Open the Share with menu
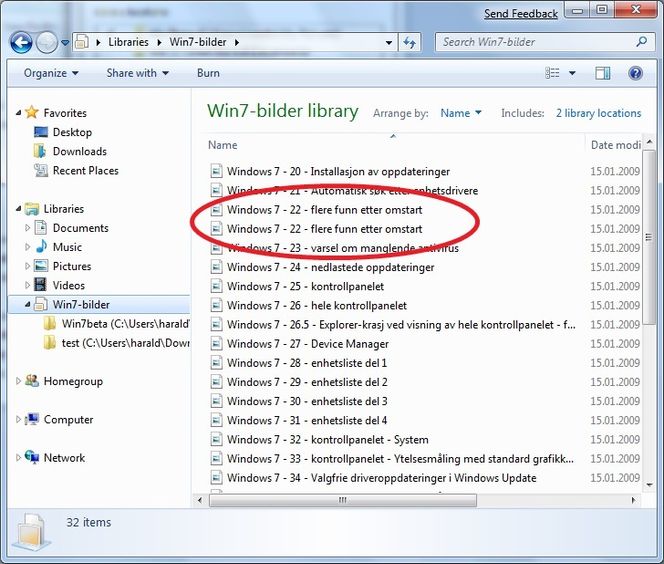664x564 pixels. [x=138, y=73]
